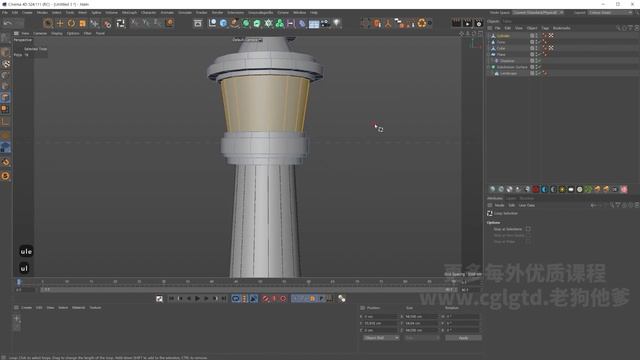Switch to Edges mode in left palette
Screen dimensions: 640x360
pos(5,86)
